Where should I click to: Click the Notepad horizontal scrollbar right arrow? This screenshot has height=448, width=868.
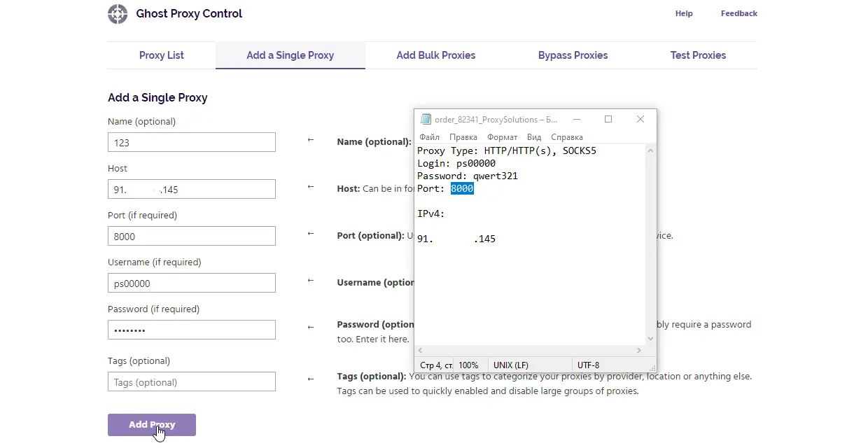(x=639, y=350)
